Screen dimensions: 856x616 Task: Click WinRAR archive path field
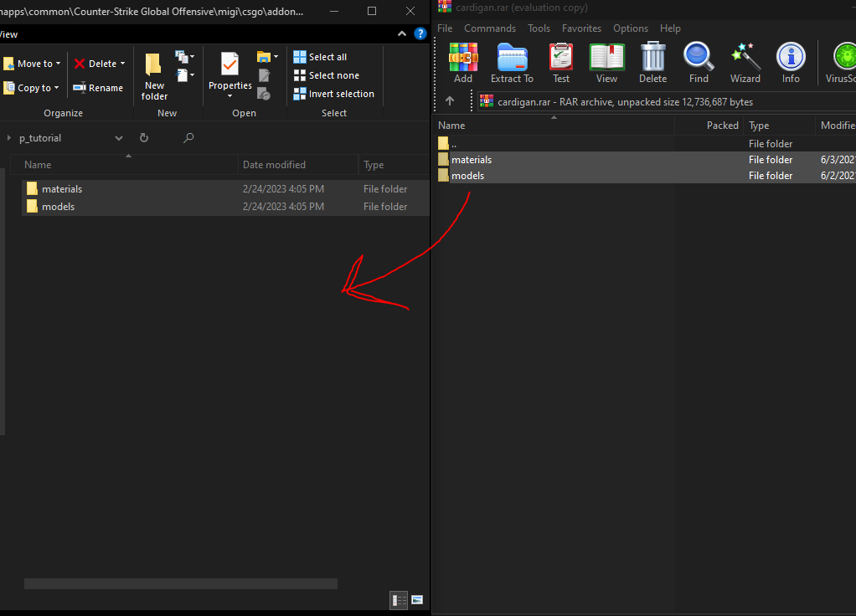(x=667, y=101)
